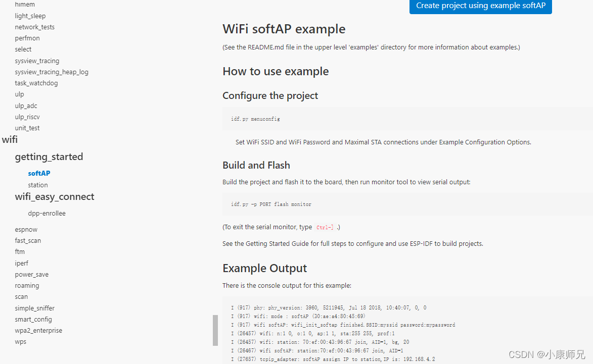
Task: Click the phy_version console output line
Action: pyautogui.click(x=328, y=308)
